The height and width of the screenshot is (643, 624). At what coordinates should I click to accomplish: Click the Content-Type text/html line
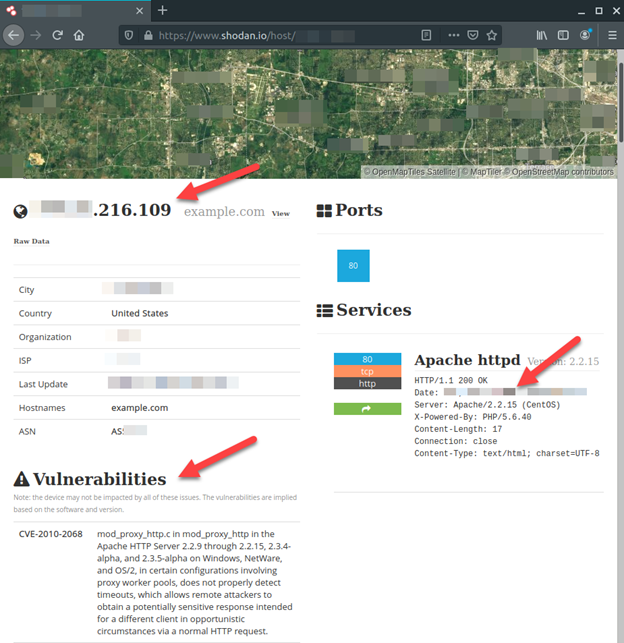point(507,453)
